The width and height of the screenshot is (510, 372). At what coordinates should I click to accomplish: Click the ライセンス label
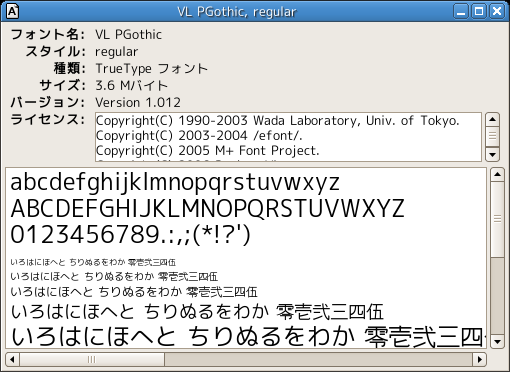[48, 119]
